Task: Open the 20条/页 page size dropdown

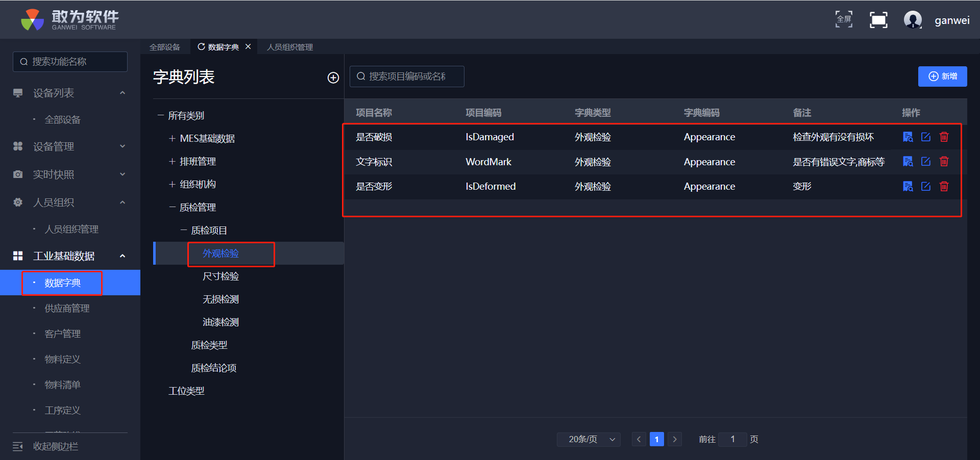Action: [589, 439]
